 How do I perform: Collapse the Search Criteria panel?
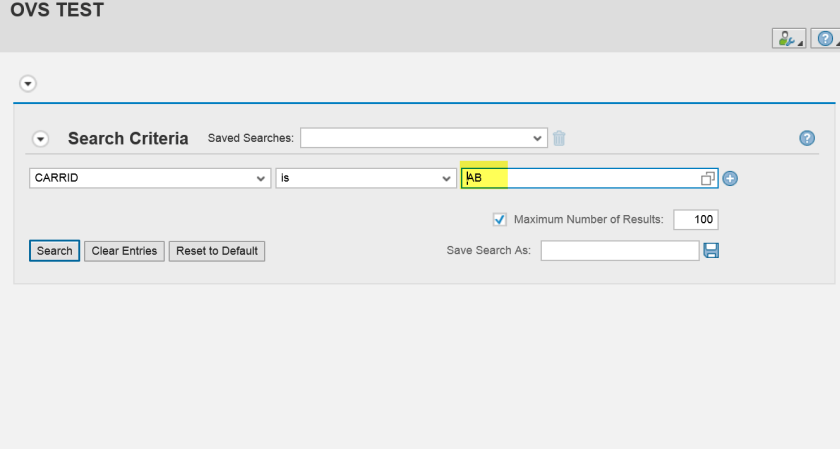pos(40,139)
